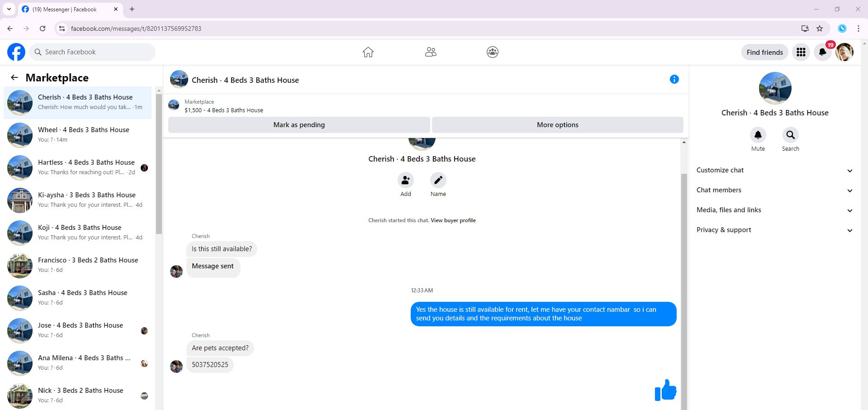Image resolution: width=868 pixels, height=410 pixels.
Task: Click the install app icon in address bar
Action: [x=805, y=29]
